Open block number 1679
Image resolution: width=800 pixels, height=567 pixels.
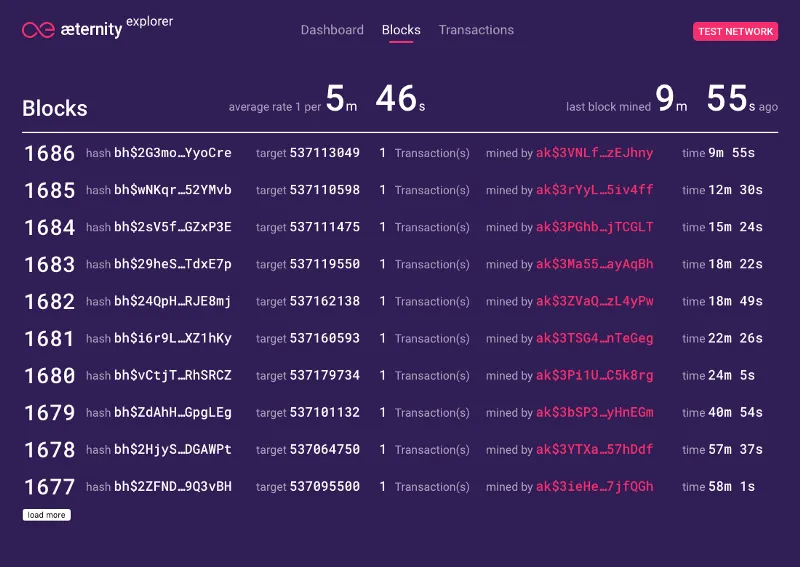pyautogui.click(x=49, y=413)
